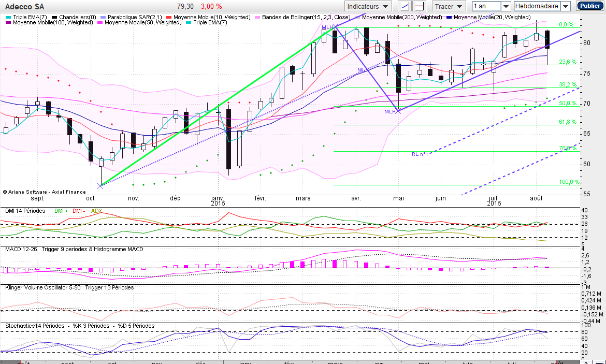Click the 23,6 % Fibonacci level label

[x=568, y=62]
